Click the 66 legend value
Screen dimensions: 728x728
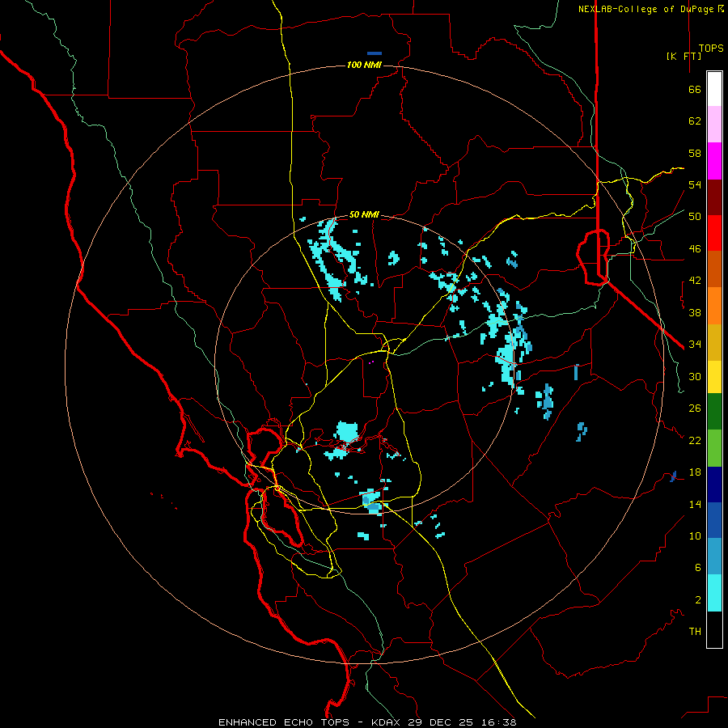pyautogui.click(x=695, y=90)
